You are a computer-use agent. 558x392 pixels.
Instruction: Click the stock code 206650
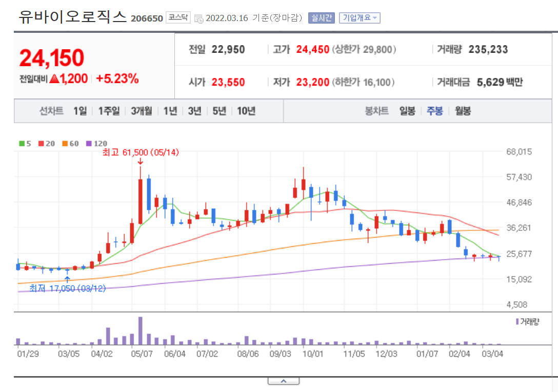[x=147, y=18]
